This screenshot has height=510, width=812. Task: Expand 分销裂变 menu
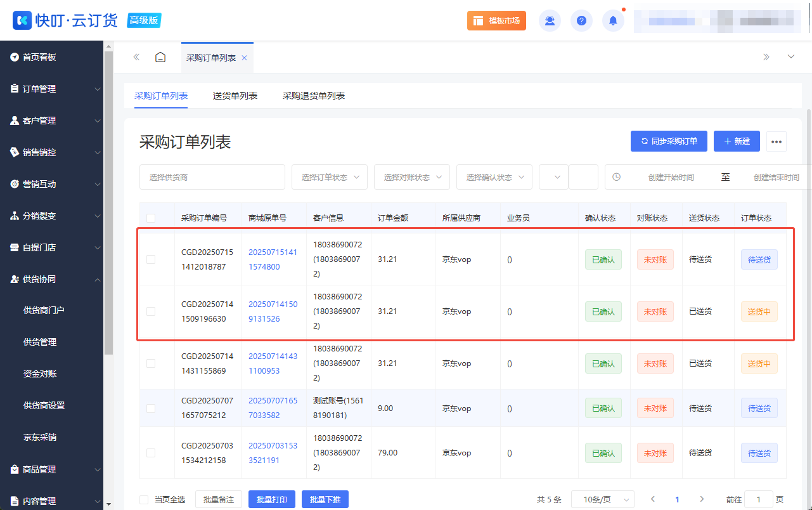51,216
